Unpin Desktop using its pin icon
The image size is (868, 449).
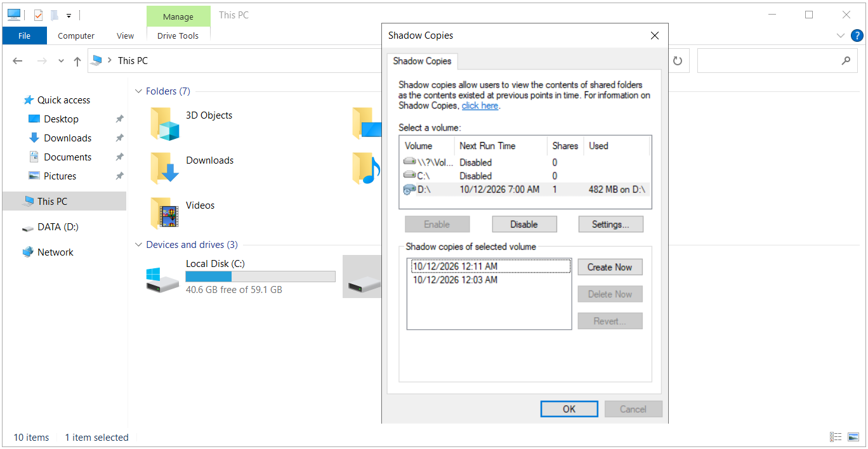(x=119, y=119)
